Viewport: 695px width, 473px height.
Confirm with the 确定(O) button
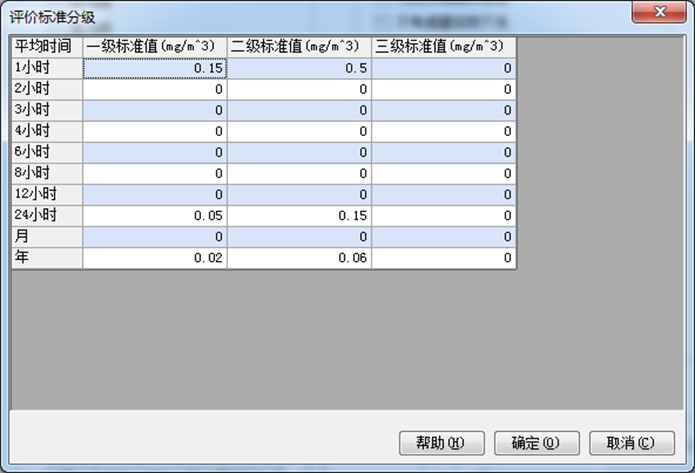(x=535, y=442)
